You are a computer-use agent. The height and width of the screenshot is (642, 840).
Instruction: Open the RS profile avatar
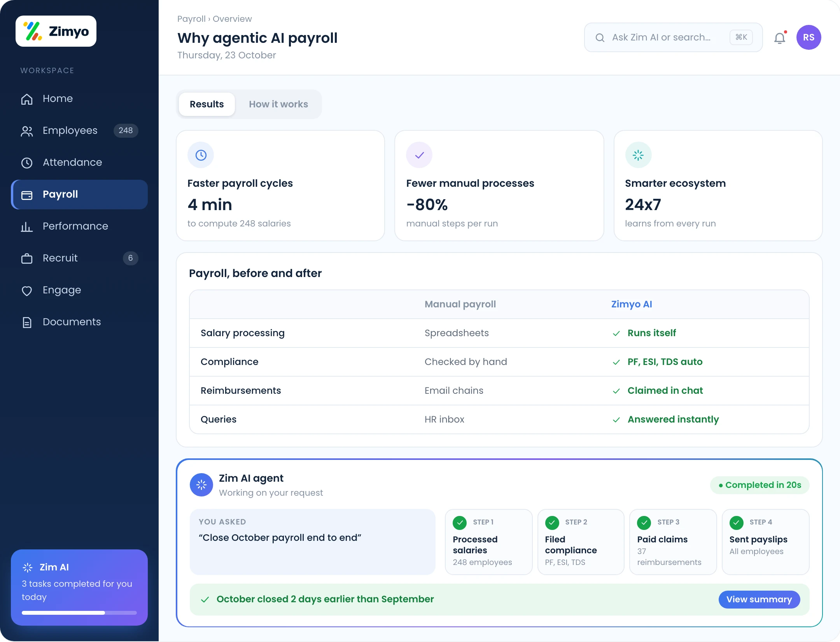[809, 37]
